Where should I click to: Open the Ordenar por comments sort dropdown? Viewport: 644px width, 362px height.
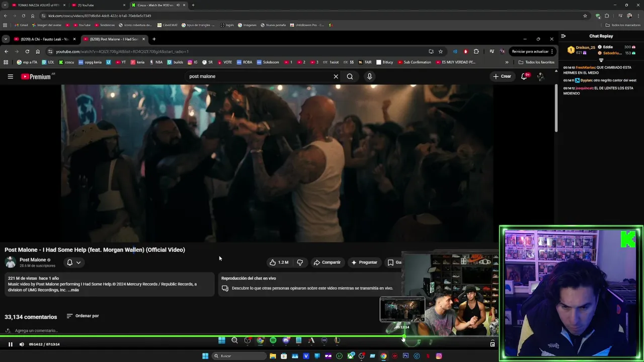click(x=83, y=316)
